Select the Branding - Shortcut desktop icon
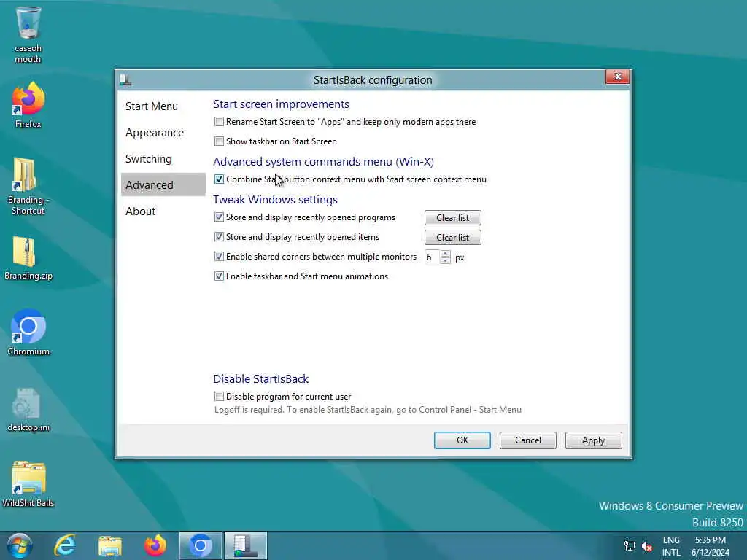This screenshot has width=747, height=560. pyautogui.click(x=28, y=186)
